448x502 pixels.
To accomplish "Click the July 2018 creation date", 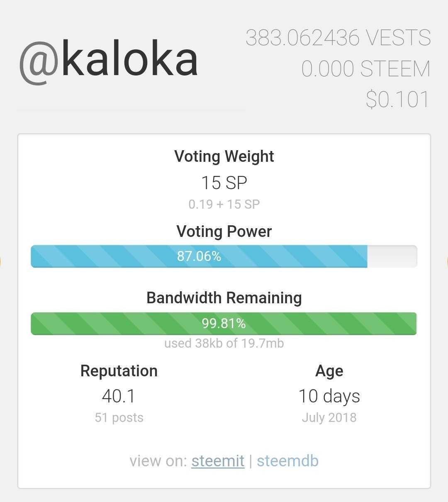I will click(x=329, y=417).
